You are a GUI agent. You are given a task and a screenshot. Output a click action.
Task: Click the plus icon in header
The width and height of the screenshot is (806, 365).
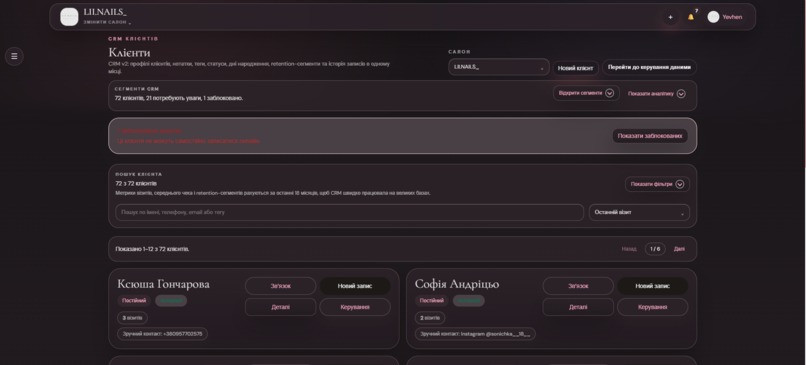(670, 17)
